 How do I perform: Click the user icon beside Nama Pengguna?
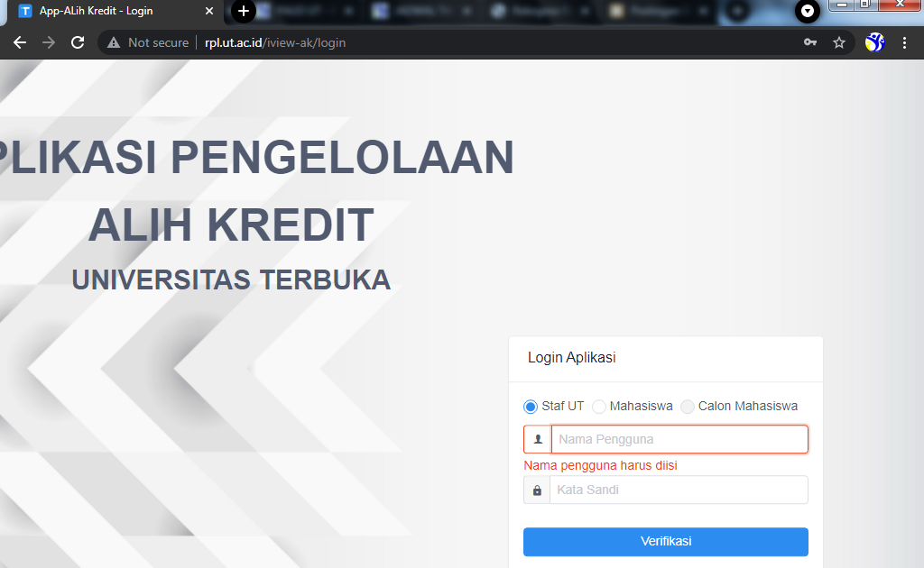tap(538, 439)
